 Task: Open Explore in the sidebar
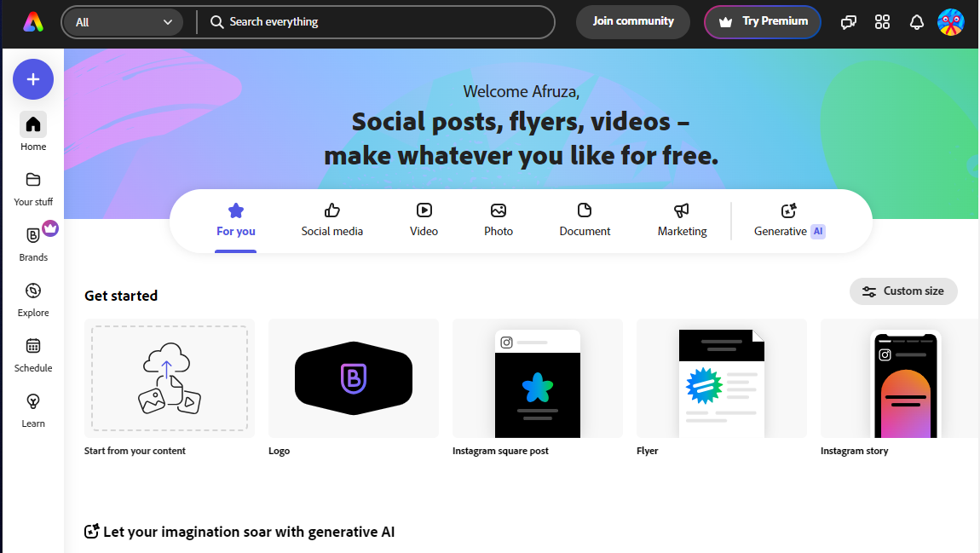pyautogui.click(x=33, y=299)
